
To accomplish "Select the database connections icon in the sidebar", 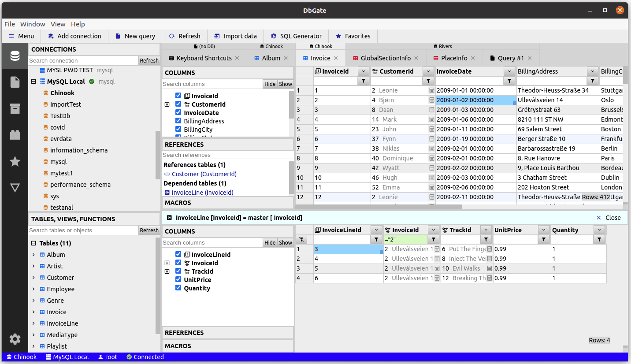I will click(15, 56).
